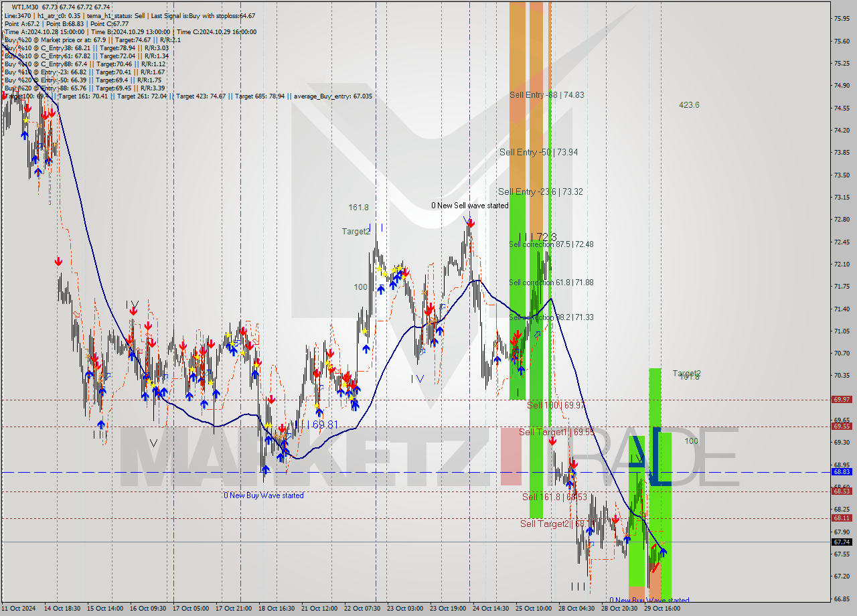Click the 75.25 price axis label

tap(842, 64)
